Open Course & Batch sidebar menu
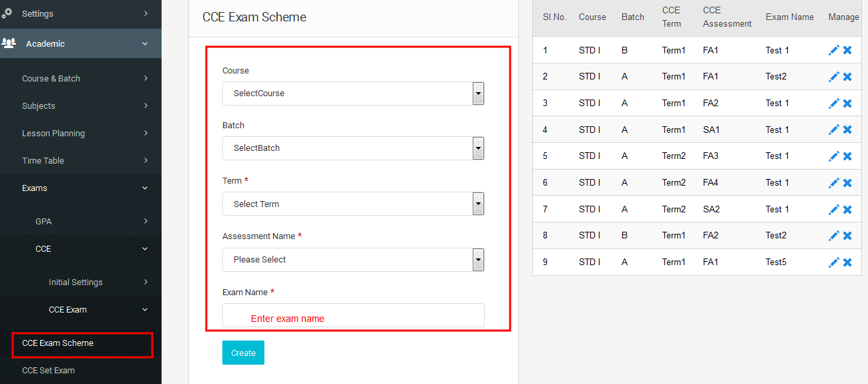Screen dimensions: 868x384 [81, 78]
